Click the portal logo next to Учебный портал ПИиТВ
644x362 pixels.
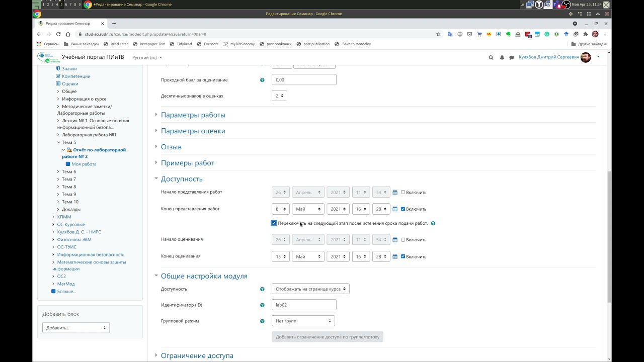(x=48, y=57)
